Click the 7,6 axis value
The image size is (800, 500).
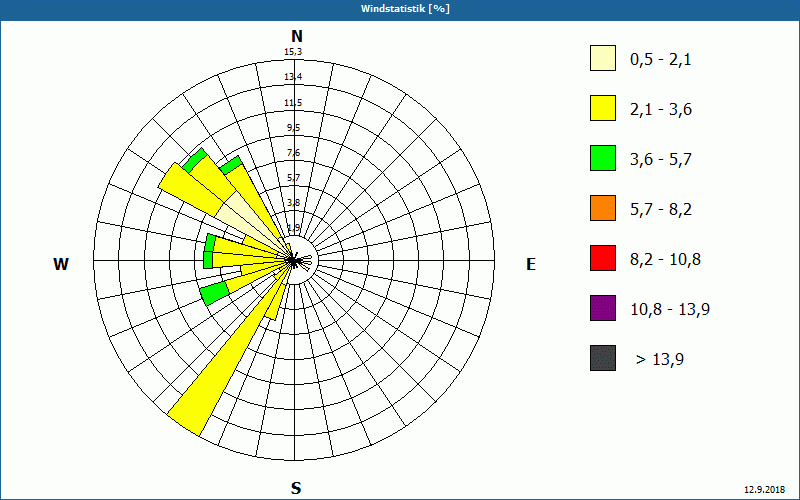(x=293, y=153)
